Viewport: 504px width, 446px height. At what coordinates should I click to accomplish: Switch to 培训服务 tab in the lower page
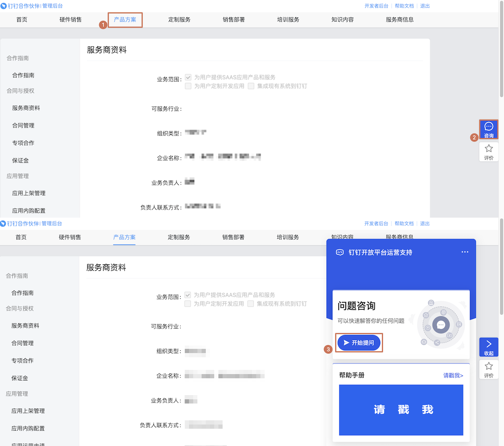(x=287, y=237)
